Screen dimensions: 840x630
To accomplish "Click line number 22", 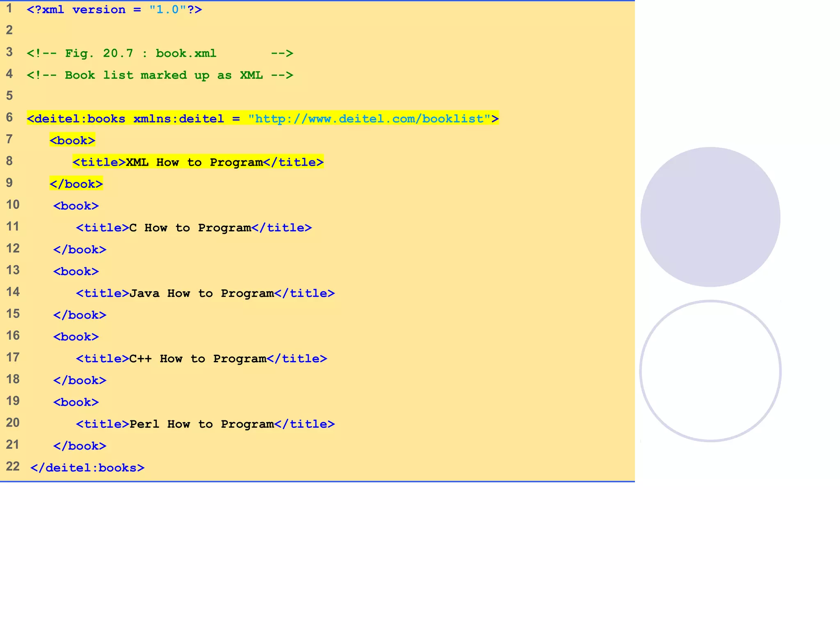I will pyautogui.click(x=13, y=466).
